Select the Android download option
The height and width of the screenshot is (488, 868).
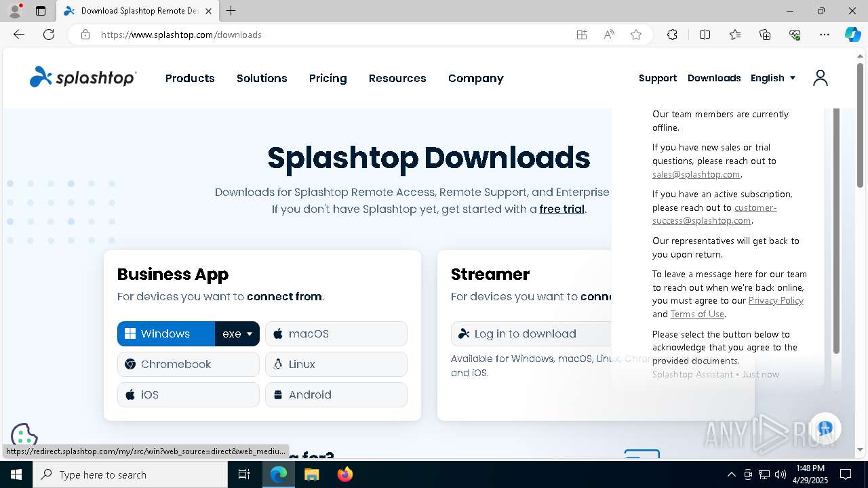336,394
